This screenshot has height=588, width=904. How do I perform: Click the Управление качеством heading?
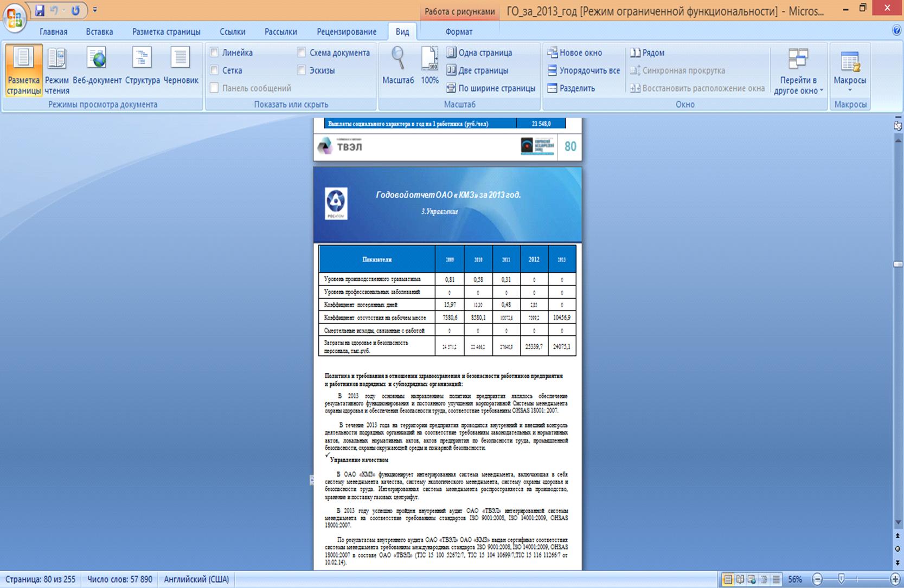(x=359, y=460)
